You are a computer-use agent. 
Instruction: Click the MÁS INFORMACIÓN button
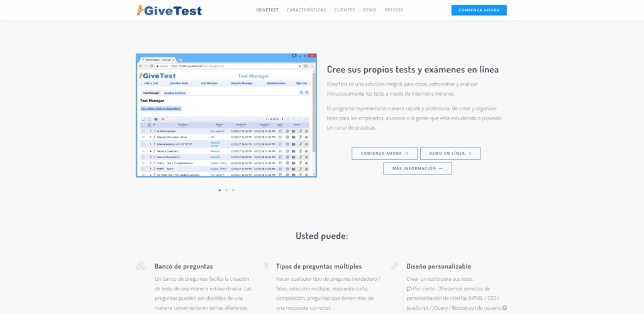[418, 169]
